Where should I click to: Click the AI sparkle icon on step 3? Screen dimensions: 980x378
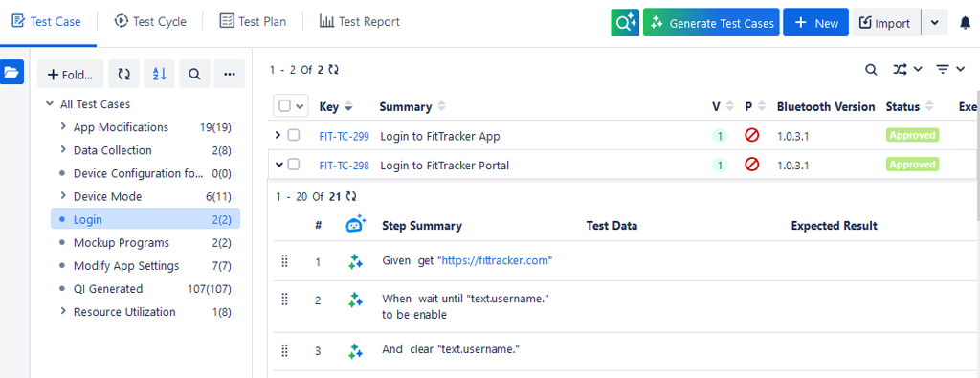(355, 350)
